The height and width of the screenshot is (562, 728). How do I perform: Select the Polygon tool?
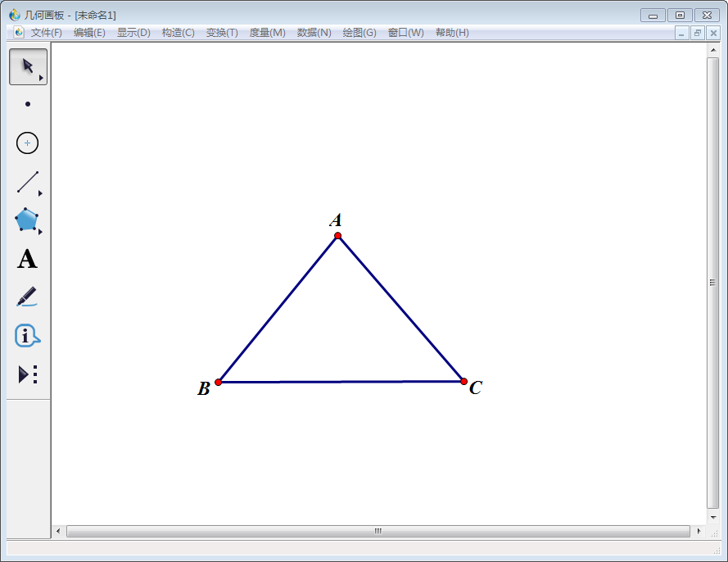click(x=26, y=220)
